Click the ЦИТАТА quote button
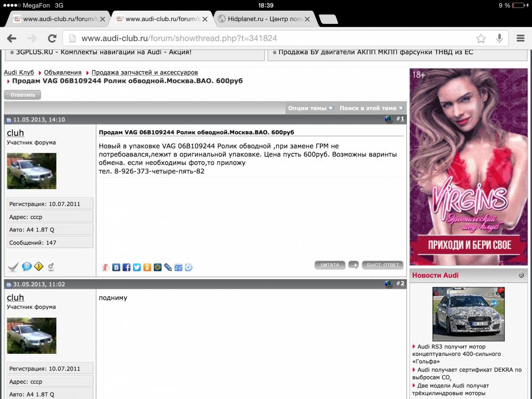Image resolution: width=532 pixels, height=399 pixels. click(x=330, y=265)
